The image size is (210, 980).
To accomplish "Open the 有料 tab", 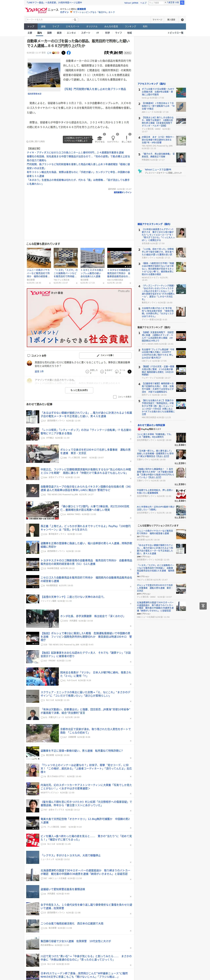I will point(145,26).
